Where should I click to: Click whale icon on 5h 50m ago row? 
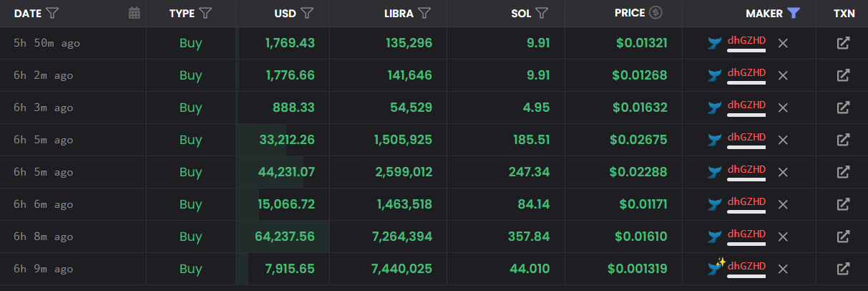point(714,43)
